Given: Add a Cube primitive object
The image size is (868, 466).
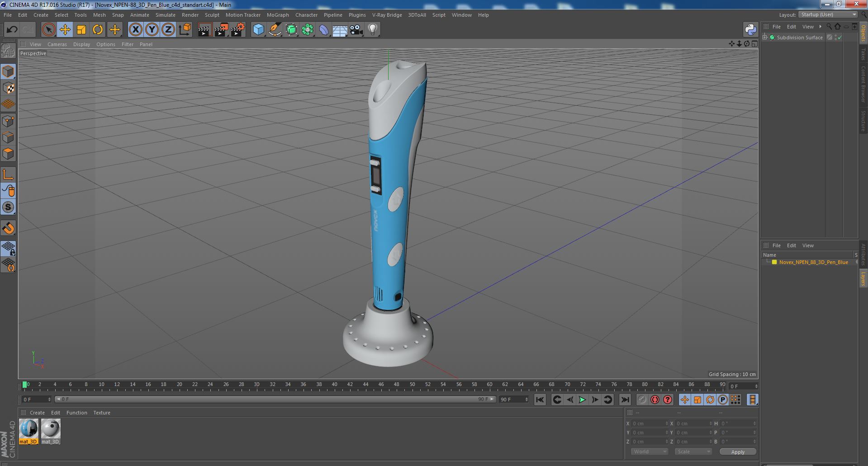Looking at the screenshot, I should tap(258, 30).
